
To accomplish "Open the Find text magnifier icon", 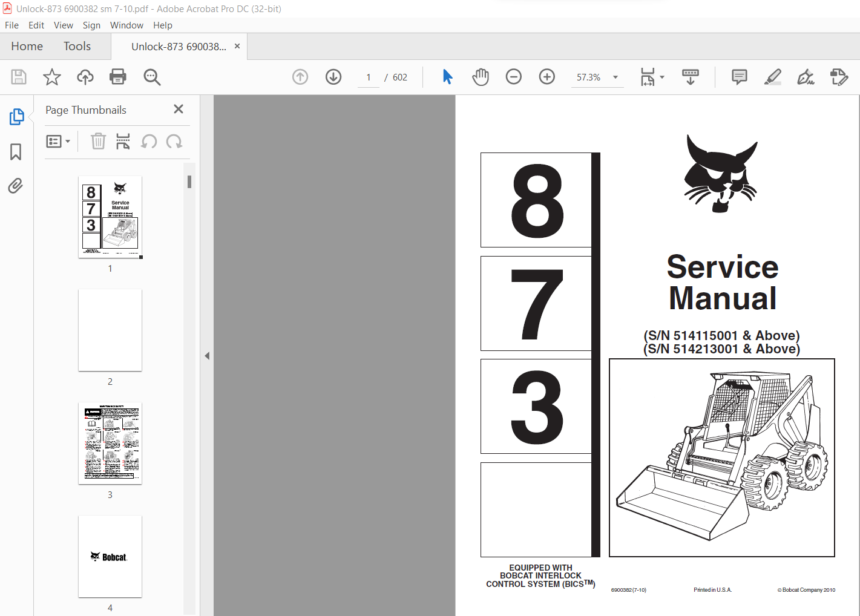I will [152, 77].
